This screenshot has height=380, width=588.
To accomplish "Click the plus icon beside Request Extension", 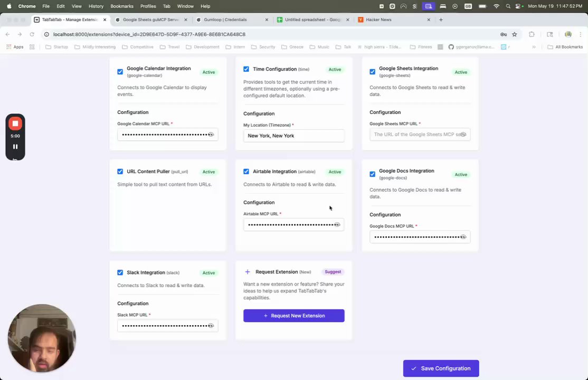I will (247, 272).
